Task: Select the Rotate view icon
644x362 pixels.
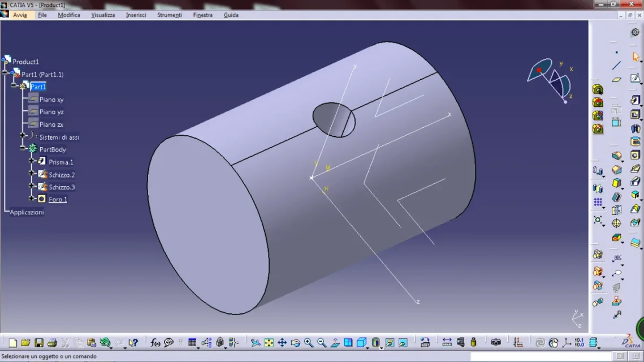Action: pos(295,343)
